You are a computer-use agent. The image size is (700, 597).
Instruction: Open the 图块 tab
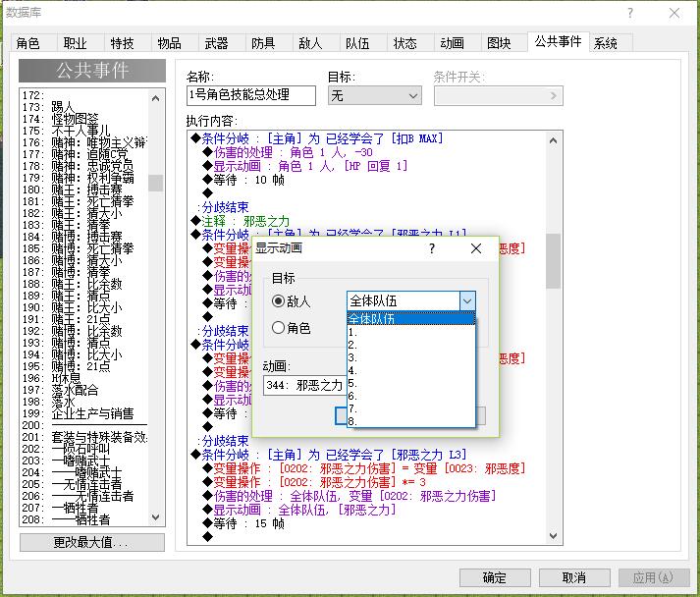(499, 43)
